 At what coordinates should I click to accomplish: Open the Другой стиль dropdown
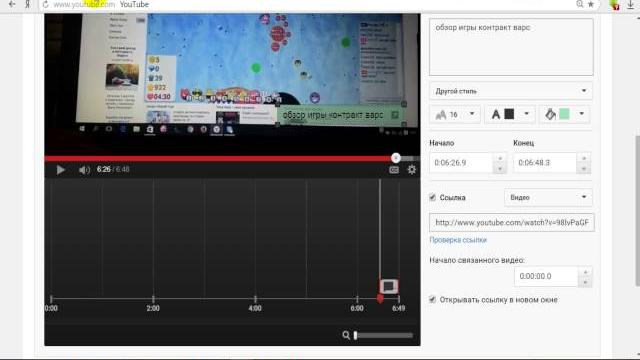point(511,91)
